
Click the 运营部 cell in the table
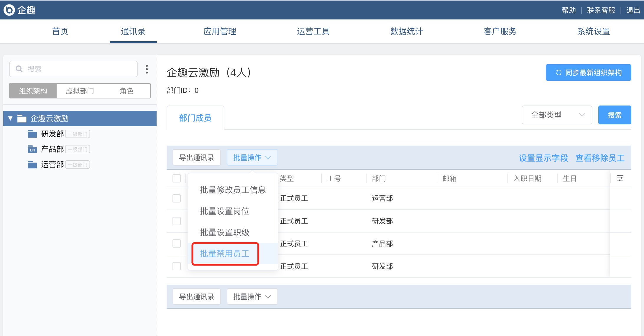(382, 198)
